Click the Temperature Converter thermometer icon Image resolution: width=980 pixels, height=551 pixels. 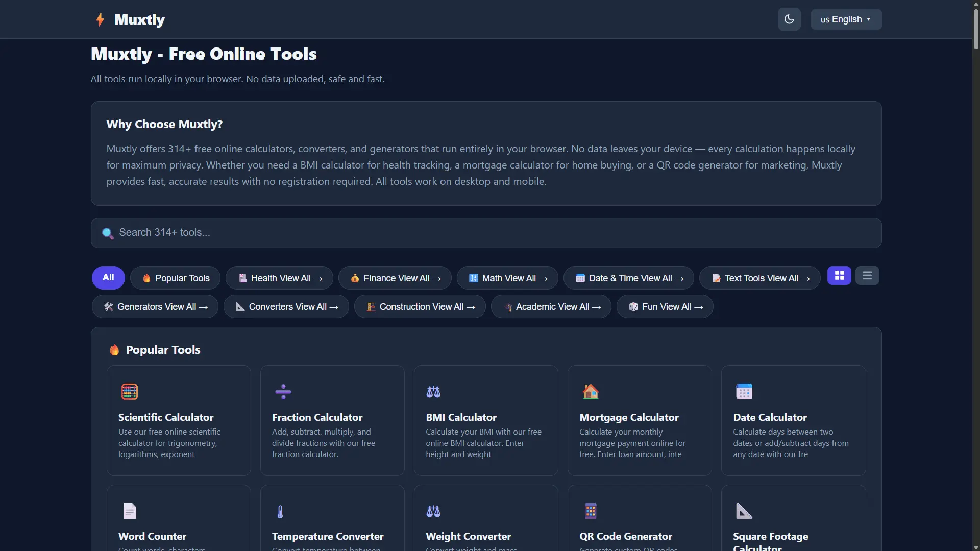coord(280,511)
